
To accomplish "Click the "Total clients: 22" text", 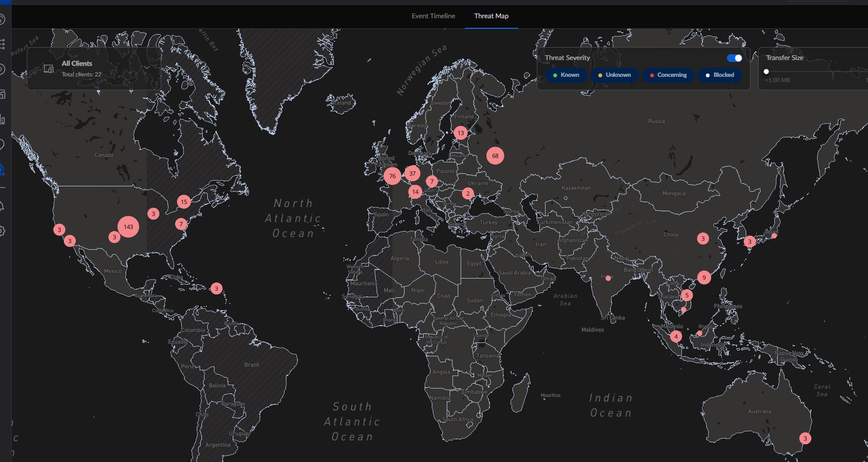I will (x=82, y=74).
